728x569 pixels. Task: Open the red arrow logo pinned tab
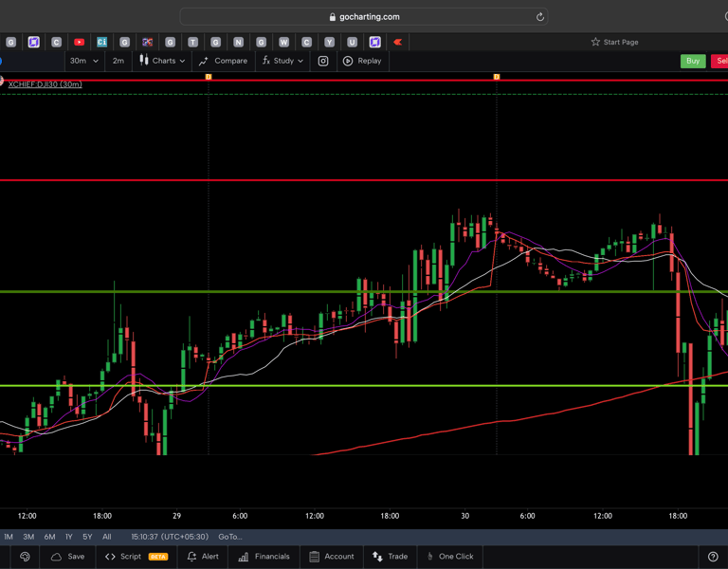(397, 43)
